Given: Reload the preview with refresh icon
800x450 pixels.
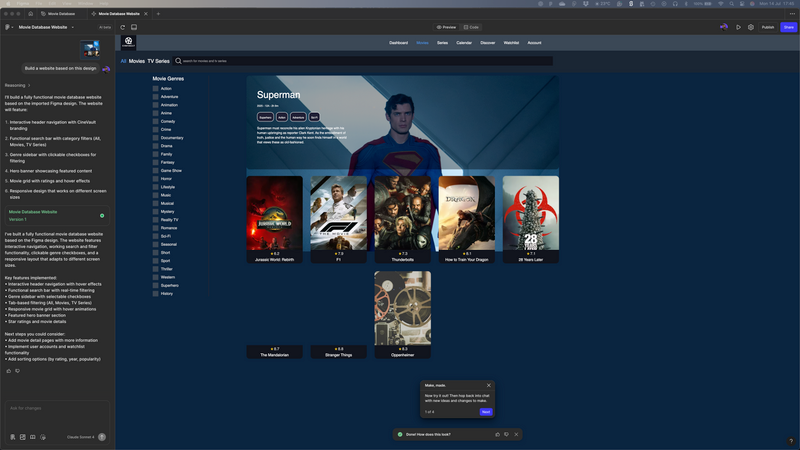Looking at the screenshot, I should click(x=122, y=27).
